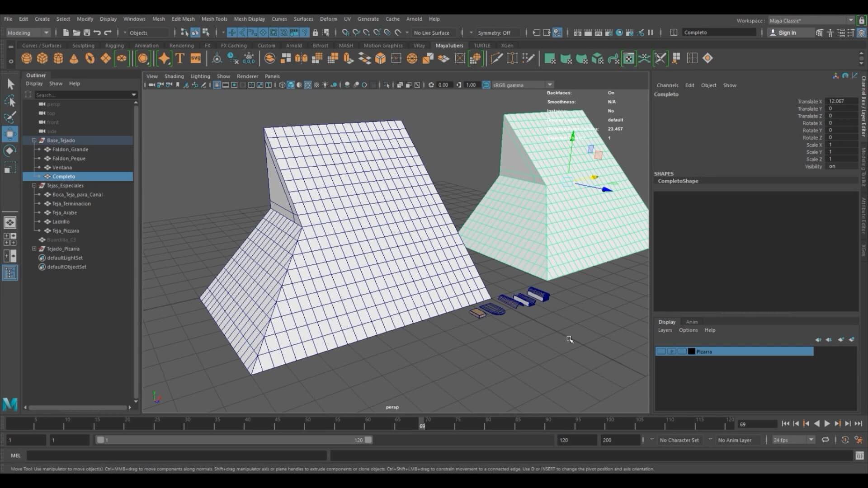Switch to the Sculpting shelf tab
Screen dimensions: 868x488
[83, 46]
